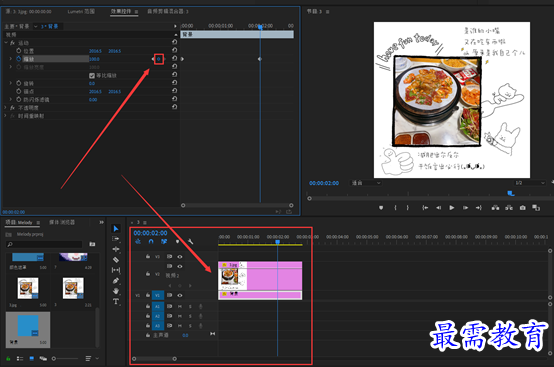This screenshot has height=367, width=554.
Task: Go to Out point in Program monitor
Action: 479,208
